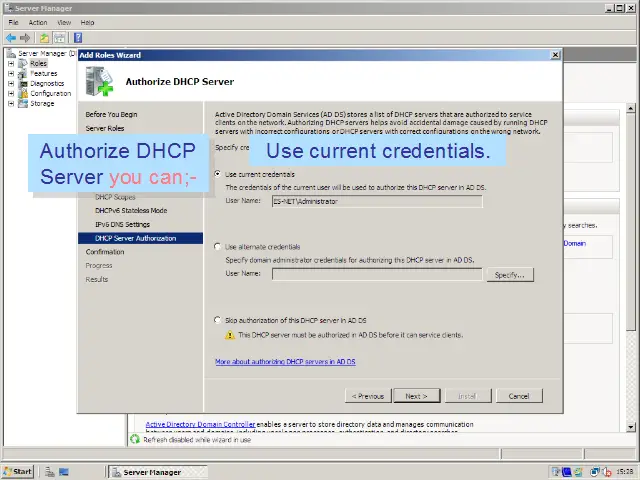
Task: Go to DHCPv6 Stateless Mode step
Action: tap(131, 211)
